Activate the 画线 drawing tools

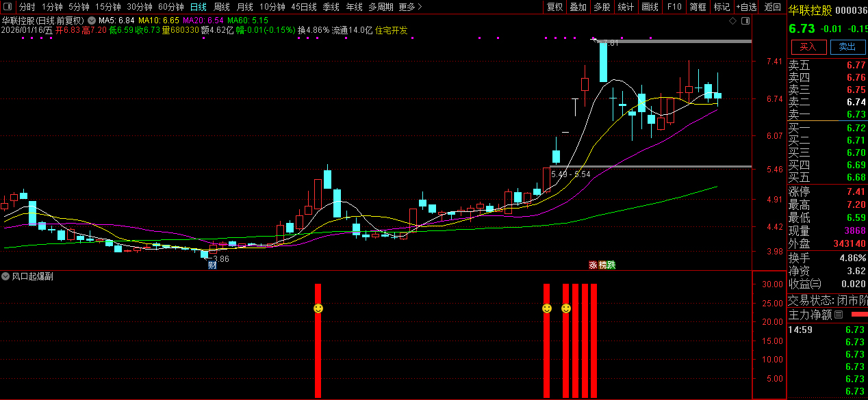click(x=650, y=7)
